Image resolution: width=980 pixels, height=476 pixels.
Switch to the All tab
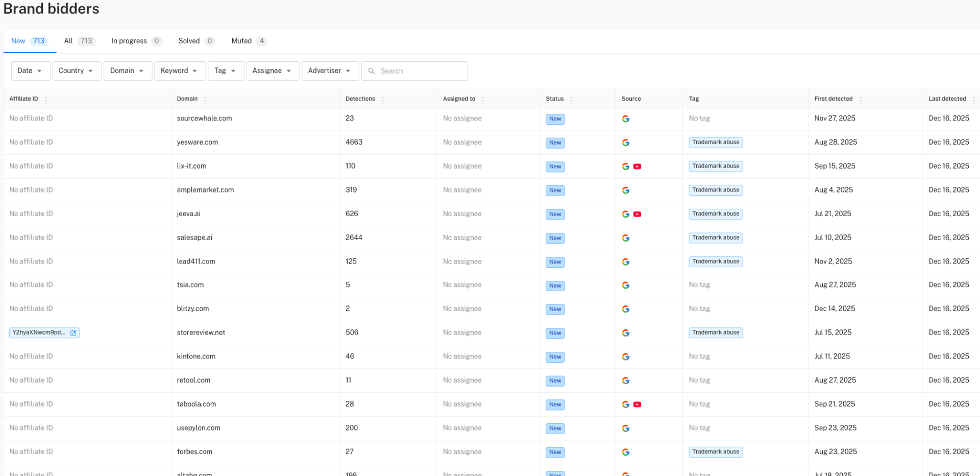(x=80, y=41)
